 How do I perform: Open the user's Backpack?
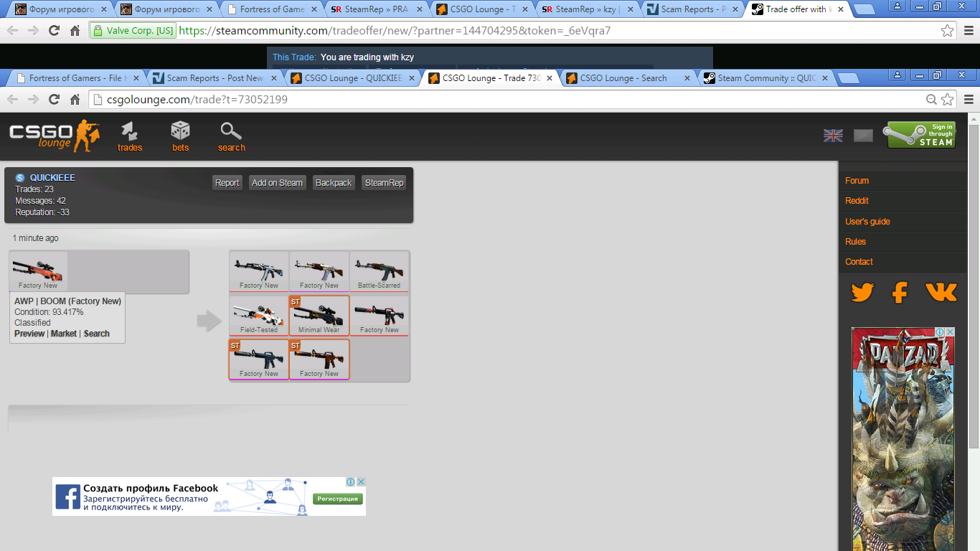coord(334,183)
